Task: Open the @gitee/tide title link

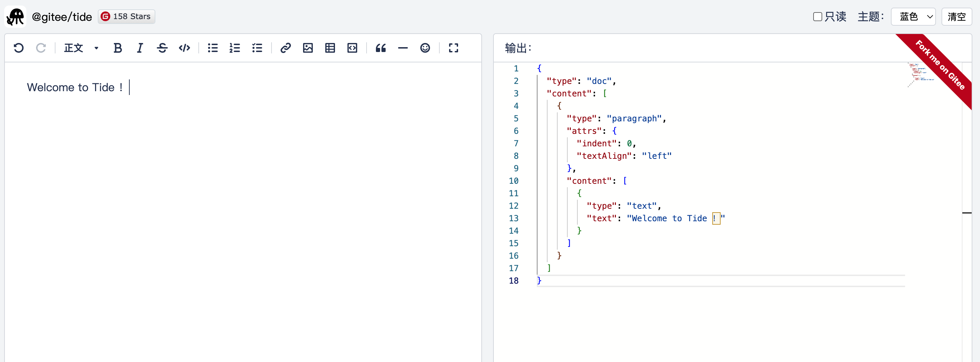Action: 62,17
